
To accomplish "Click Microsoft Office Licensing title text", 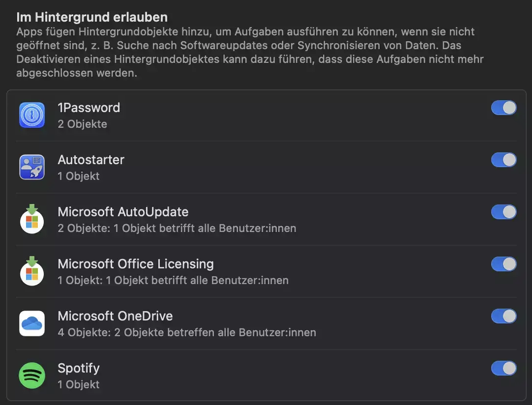I will (x=136, y=264).
